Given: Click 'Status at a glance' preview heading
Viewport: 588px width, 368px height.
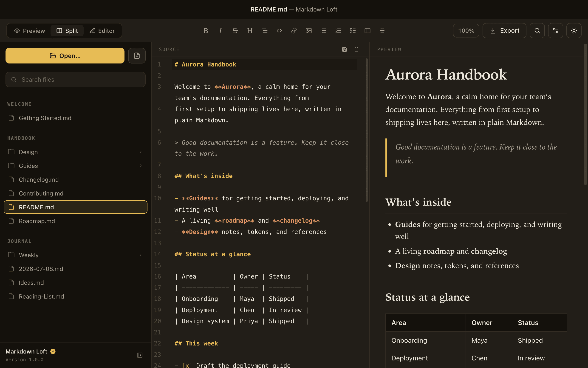Looking at the screenshot, I should [427, 297].
